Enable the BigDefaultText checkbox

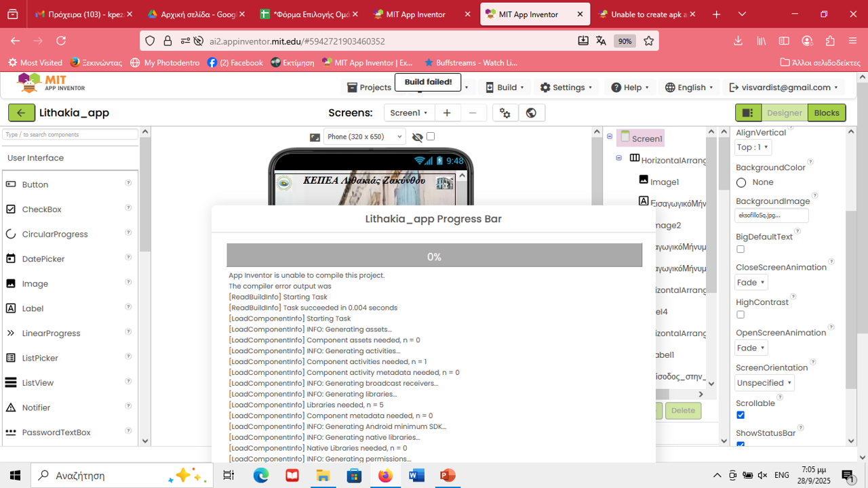tap(741, 249)
